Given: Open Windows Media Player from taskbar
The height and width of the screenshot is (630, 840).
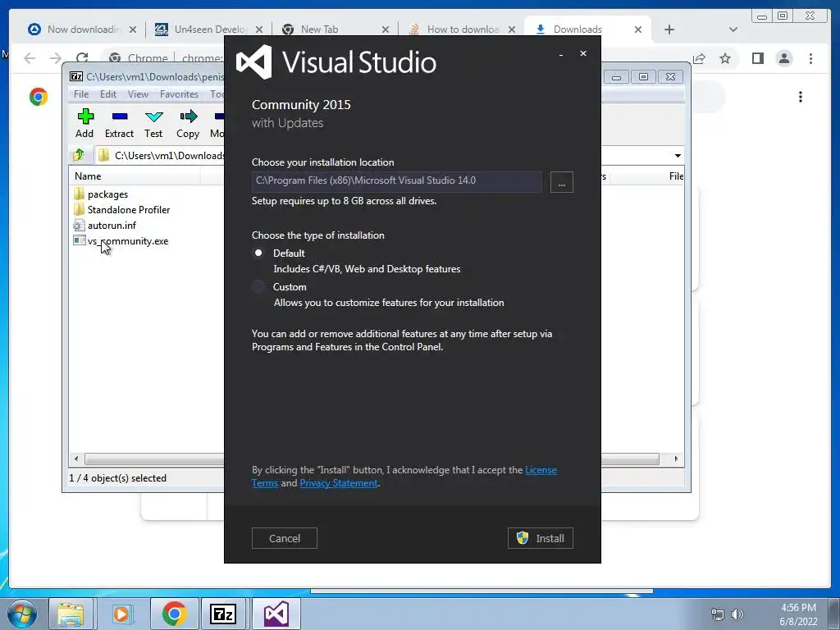Looking at the screenshot, I should coord(121,614).
